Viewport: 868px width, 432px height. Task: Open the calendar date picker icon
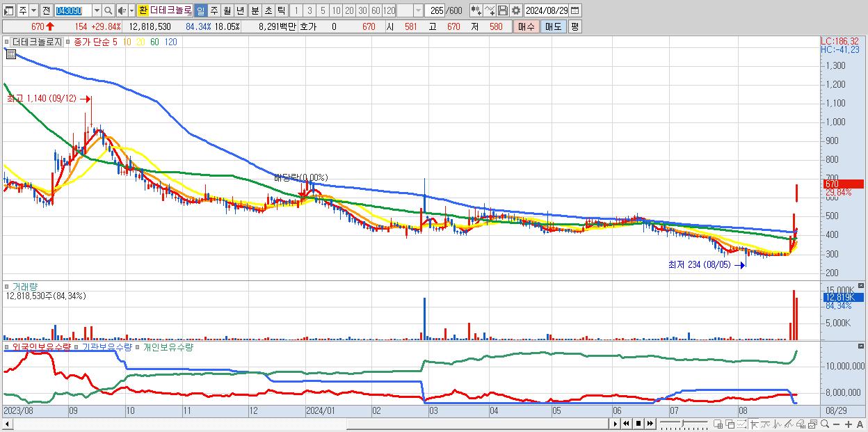click(x=575, y=10)
